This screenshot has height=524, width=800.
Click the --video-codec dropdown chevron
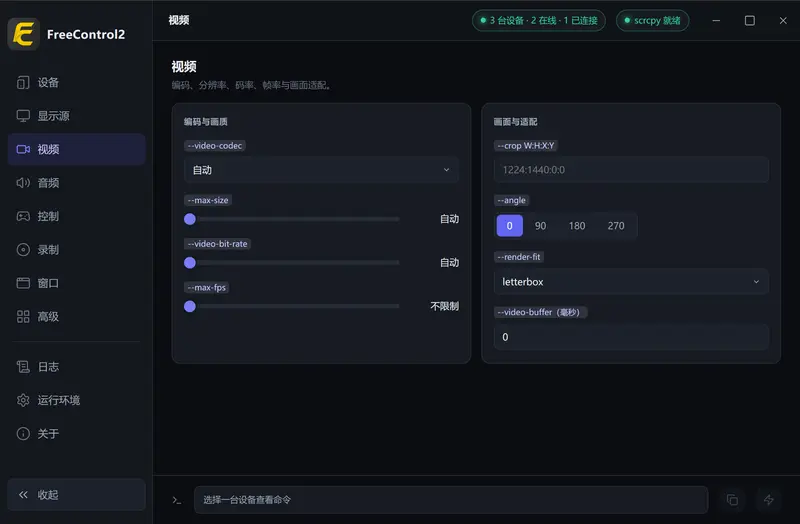[x=446, y=170]
